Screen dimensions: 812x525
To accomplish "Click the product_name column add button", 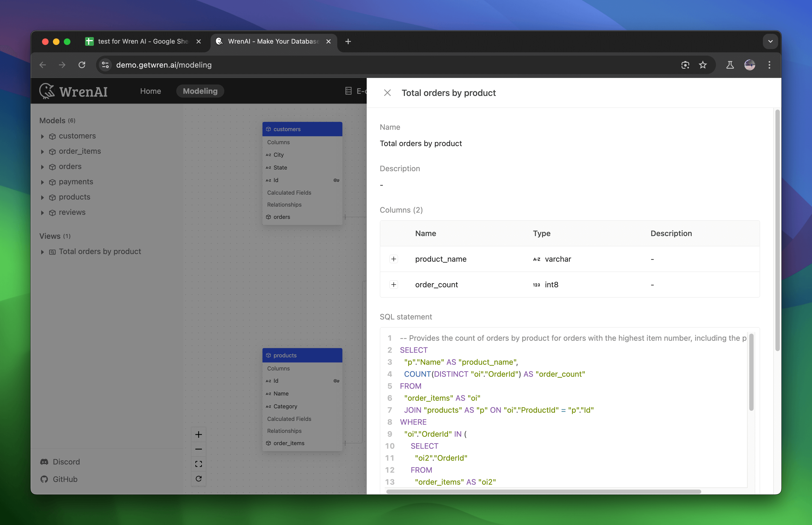I will pyautogui.click(x=393, y=258).
